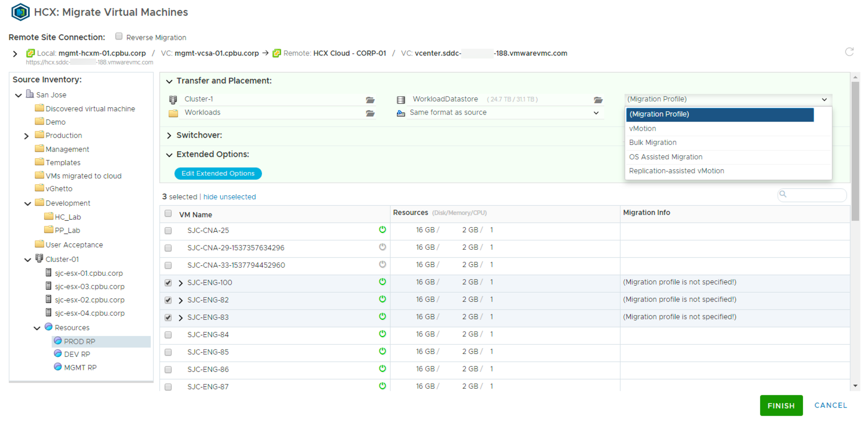Screen dimensions: 868x423
Task: Open folder browser for WorkloadDatastore
Action: [599, 100]
